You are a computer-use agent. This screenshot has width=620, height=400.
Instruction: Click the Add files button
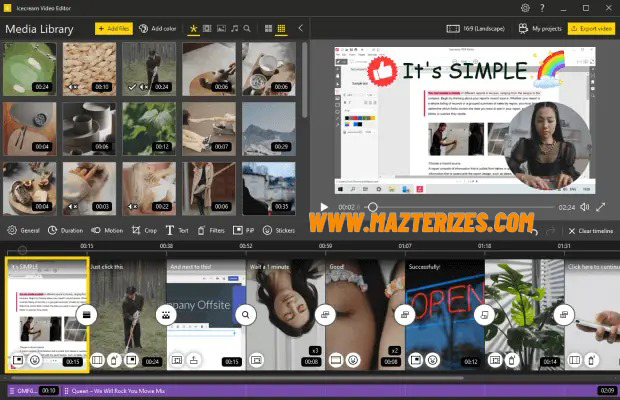click(113, 28)
